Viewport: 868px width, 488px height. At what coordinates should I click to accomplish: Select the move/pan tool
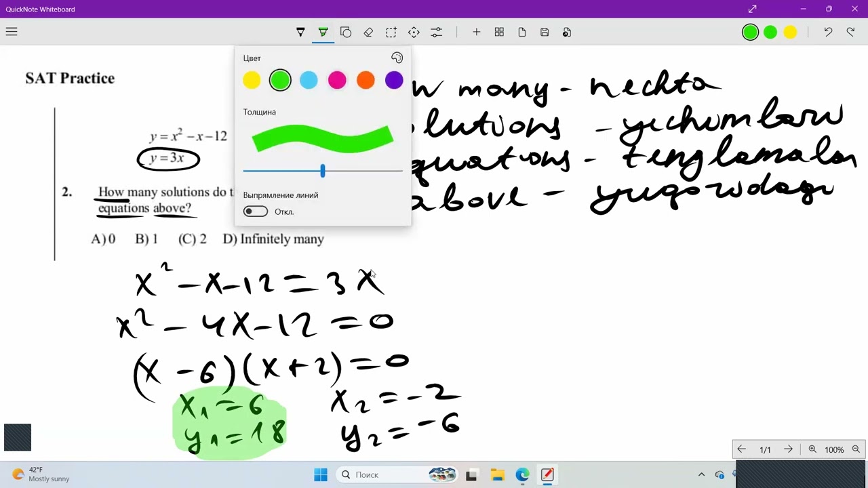(414, 32)
